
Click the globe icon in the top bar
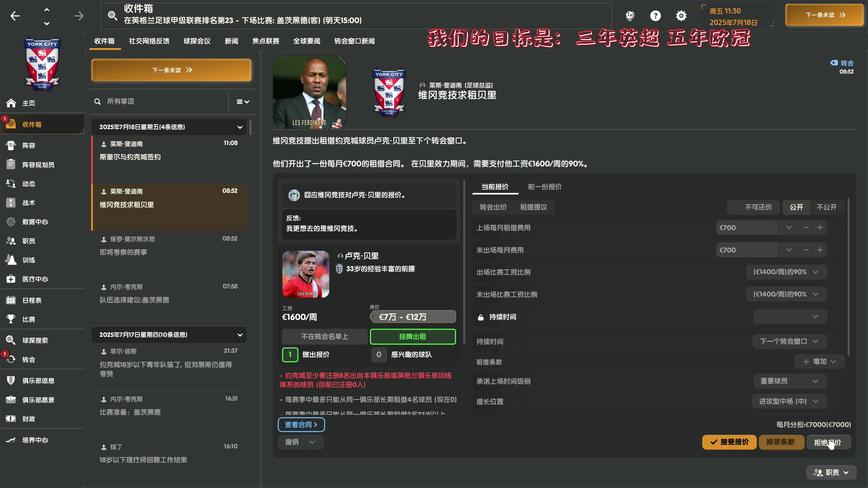630,16
